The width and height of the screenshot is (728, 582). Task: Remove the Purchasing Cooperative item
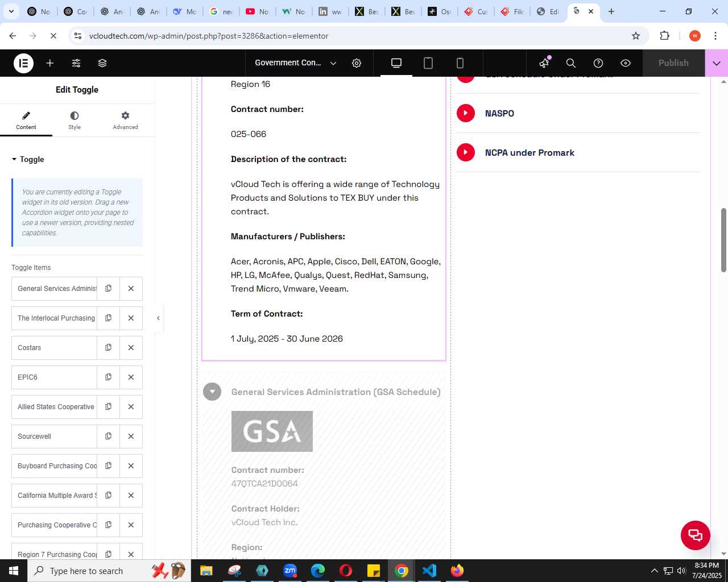[x=131, y=525]
